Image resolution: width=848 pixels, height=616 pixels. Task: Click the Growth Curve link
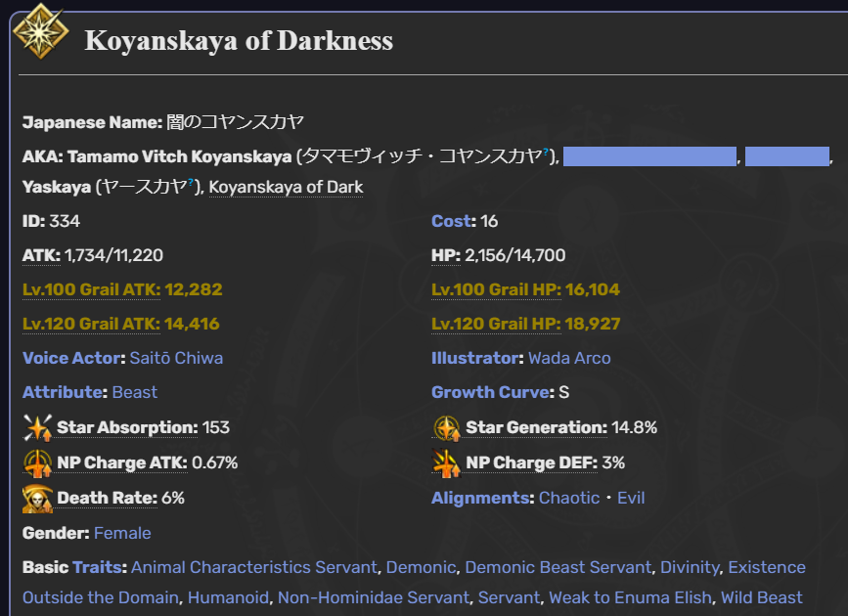[491, 392]
